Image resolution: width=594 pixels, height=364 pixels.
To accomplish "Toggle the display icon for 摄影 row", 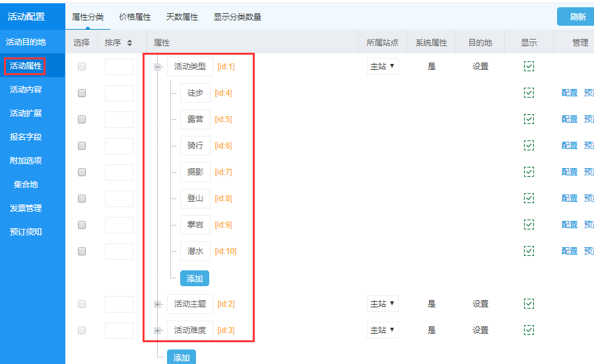I will [x=529, y=172].
